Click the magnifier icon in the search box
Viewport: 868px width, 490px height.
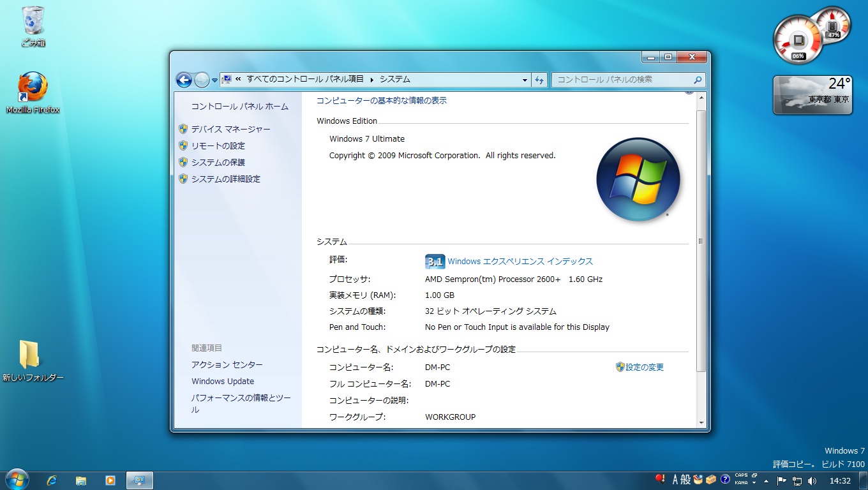click(x=698, y=80)
